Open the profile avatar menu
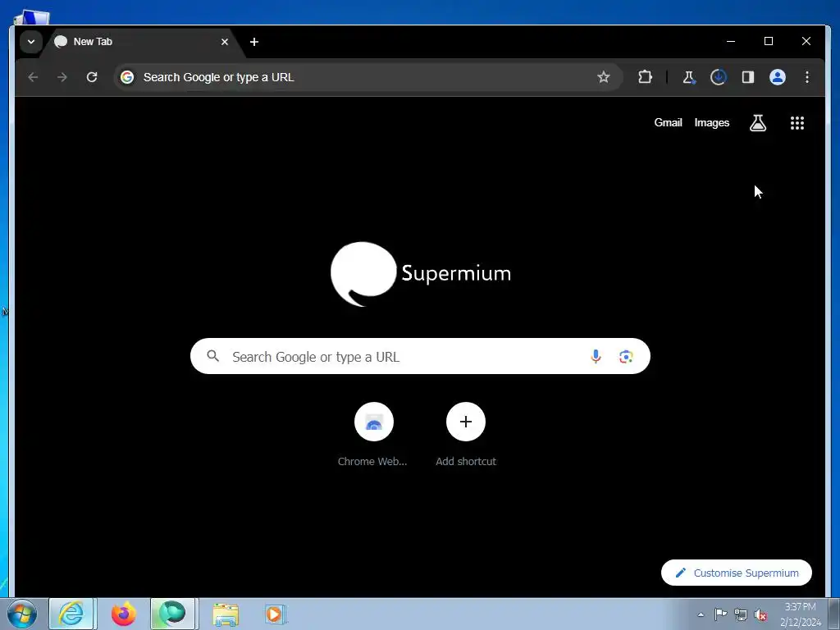The width and height of the screenshot is (840, 630). click(x=778, y=77)
